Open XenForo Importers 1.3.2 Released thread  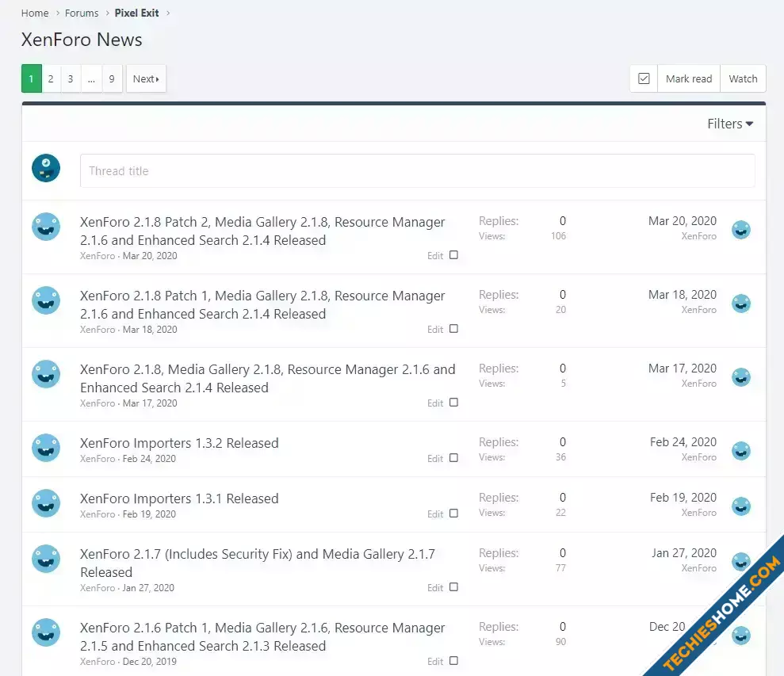coord(179,443)
